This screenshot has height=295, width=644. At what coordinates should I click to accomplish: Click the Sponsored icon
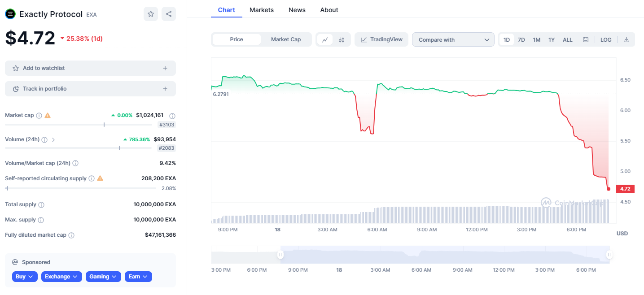tap(15, 262)
